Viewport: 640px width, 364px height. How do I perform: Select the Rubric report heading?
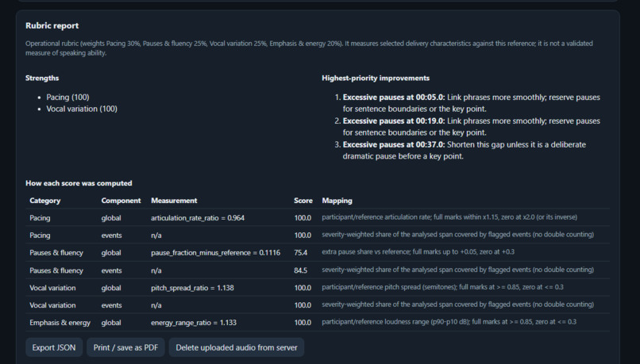pos(52,25)
